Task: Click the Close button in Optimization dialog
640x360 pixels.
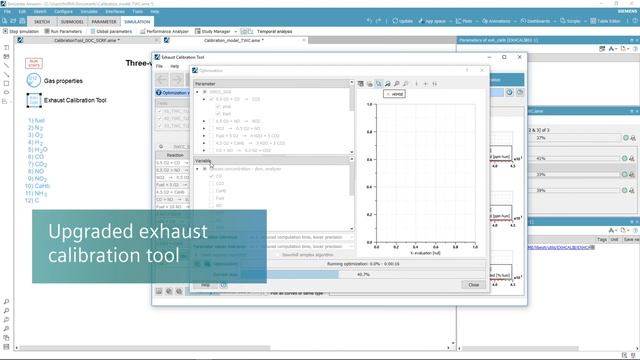Action: click(x=473, y=284)
